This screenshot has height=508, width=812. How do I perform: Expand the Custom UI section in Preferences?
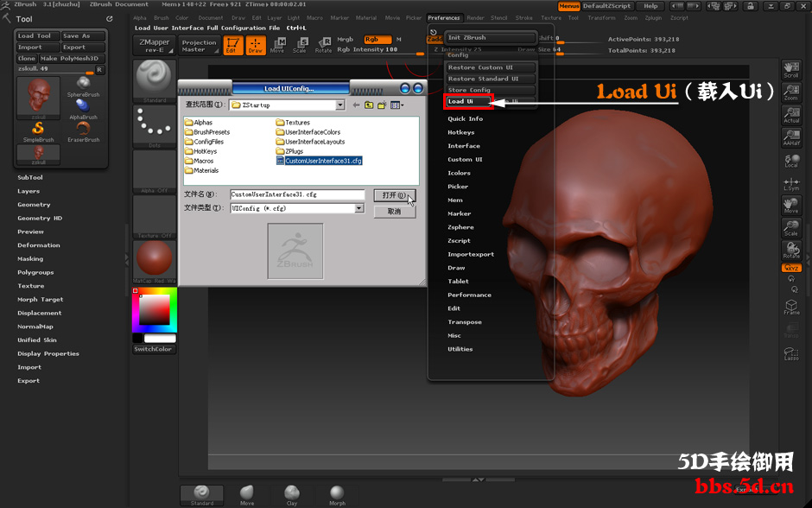[x=465, y=160]
